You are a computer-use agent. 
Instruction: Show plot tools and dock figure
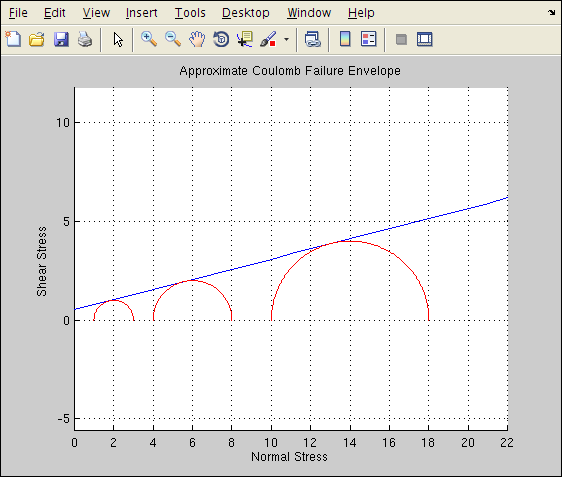click(x=425, y=39)
